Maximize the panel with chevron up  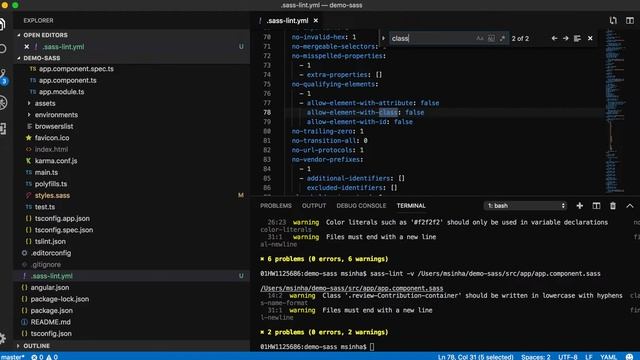click(630, 206)
